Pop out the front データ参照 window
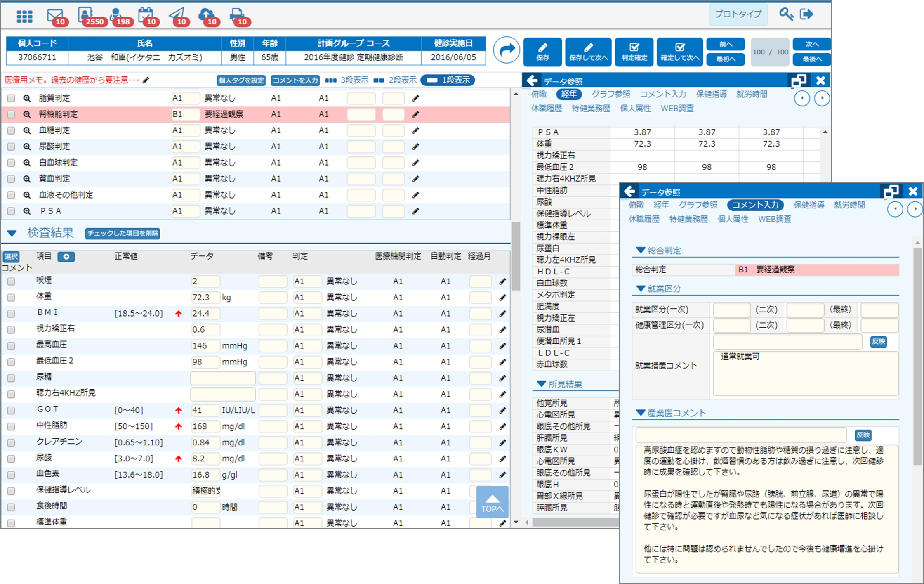The width and height of the screenshot is (924, 584). click(891, 192)
